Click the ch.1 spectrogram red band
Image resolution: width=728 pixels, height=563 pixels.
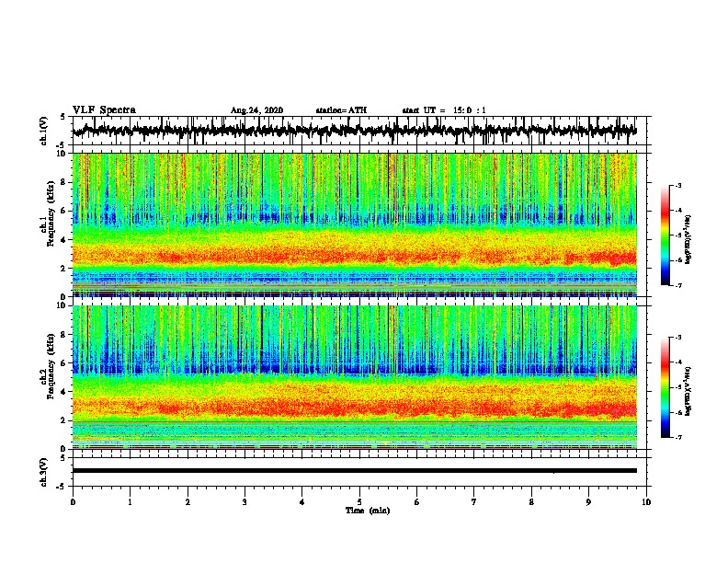(354, 256)
